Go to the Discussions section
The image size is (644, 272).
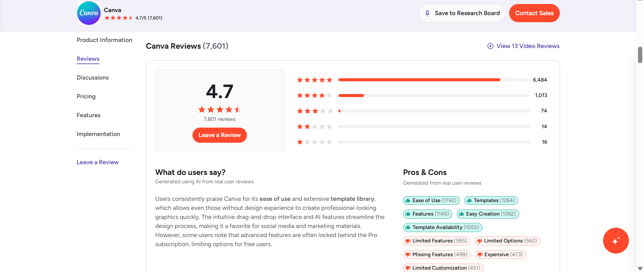point(93,78)
